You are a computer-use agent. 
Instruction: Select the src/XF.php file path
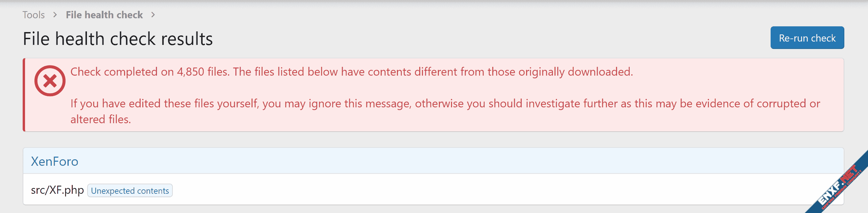[x=57, y=190]
